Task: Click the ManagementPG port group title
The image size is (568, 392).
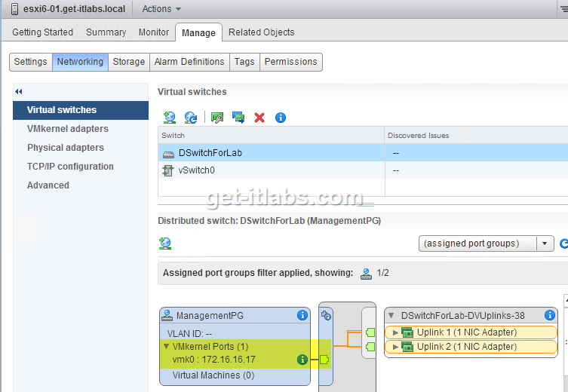Action: (x=210, y=316)
